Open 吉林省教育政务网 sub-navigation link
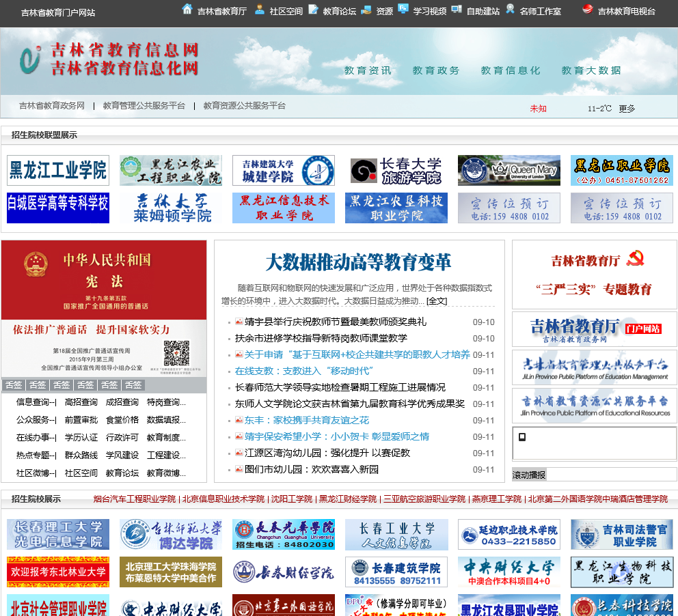The image size is (678, 616). [52, 106]
